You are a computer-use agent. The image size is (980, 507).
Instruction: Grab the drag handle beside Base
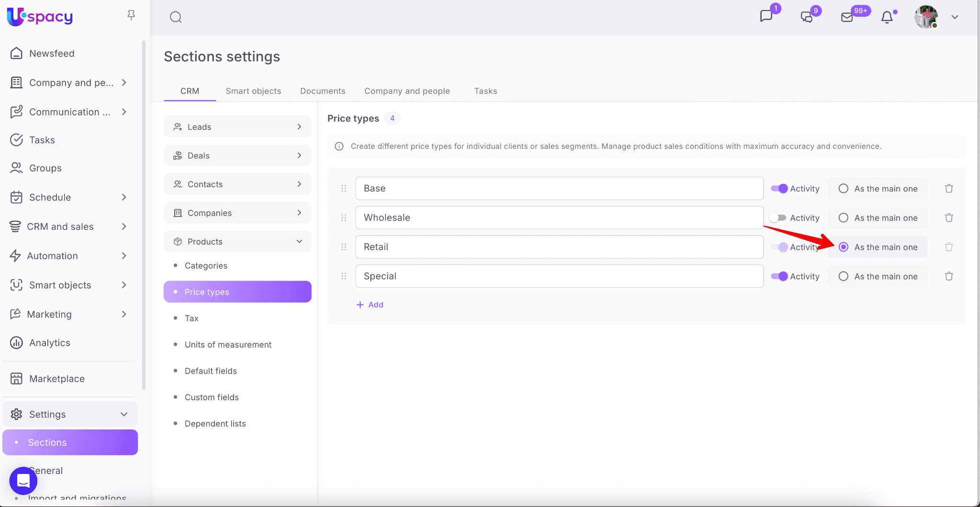pyautogui.click(x=344, y=189)
